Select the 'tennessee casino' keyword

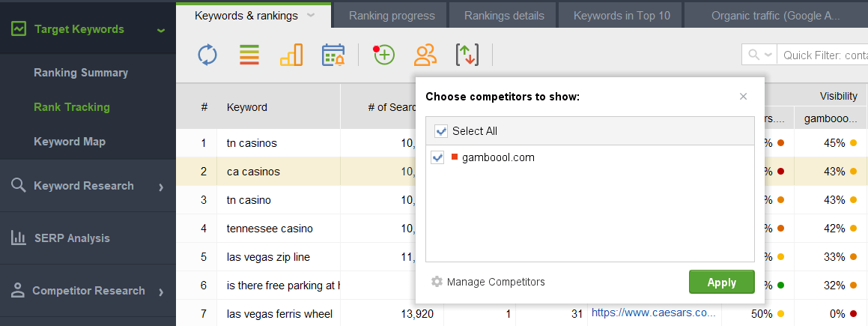[270, 228]
